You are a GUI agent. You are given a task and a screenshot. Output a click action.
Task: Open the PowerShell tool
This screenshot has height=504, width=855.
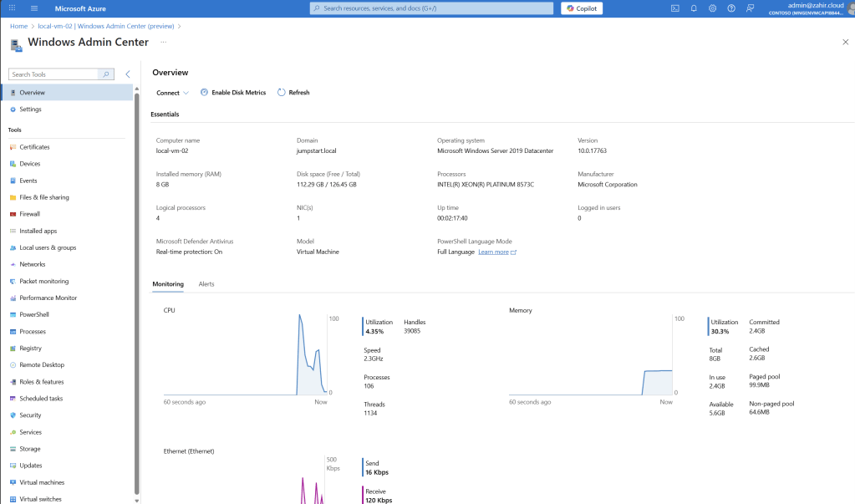34,315
